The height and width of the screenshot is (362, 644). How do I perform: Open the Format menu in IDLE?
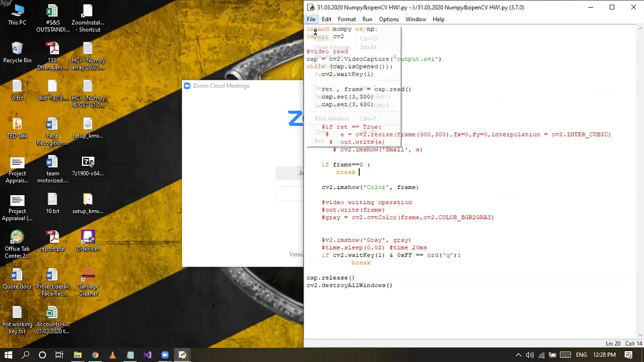click(347, 19)
